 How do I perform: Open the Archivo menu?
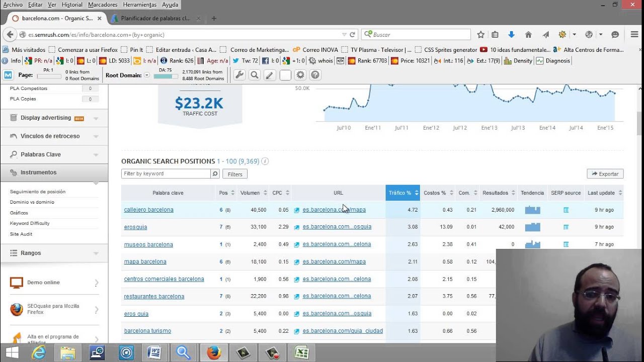(x=13, y=5)
